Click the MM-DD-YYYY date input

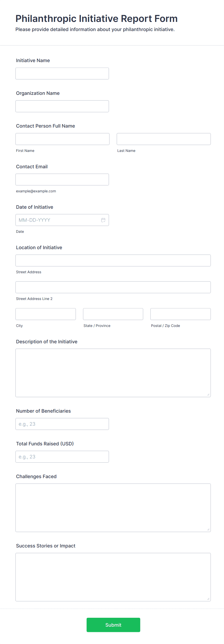coord(58,220)
